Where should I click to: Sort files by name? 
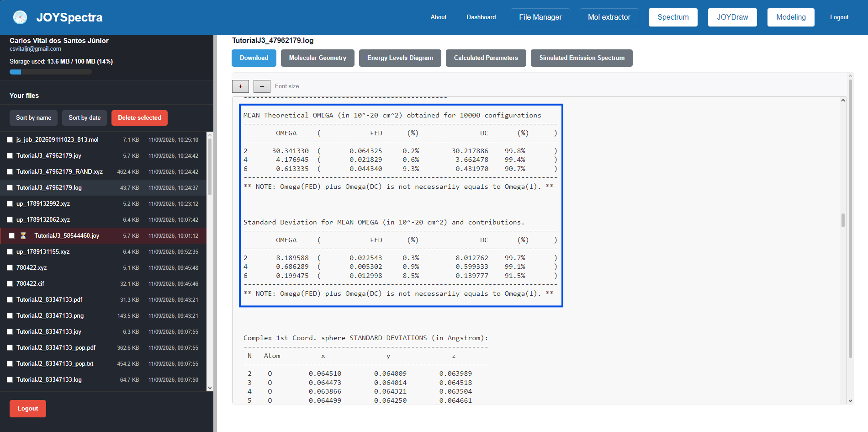pyautogui.click(x=34, y=118)
